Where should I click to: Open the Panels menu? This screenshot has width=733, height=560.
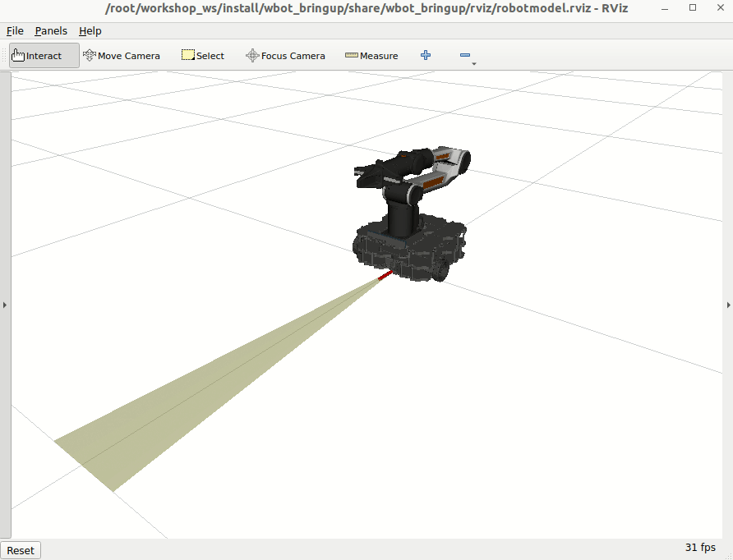tap(51, 30)
